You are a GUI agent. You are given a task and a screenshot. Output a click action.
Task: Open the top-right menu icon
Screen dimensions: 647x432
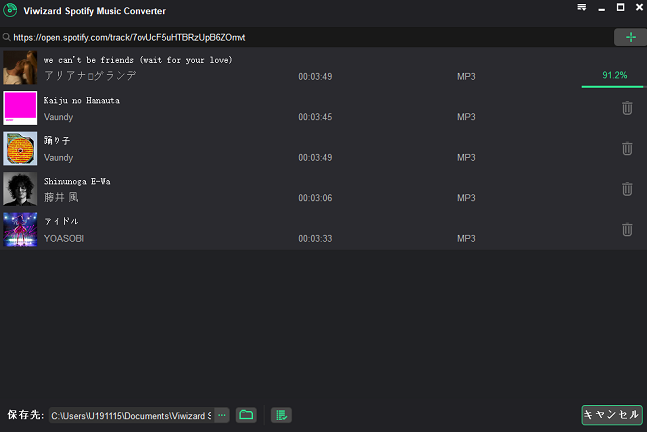pyautogui.click(x=582, y=7)
